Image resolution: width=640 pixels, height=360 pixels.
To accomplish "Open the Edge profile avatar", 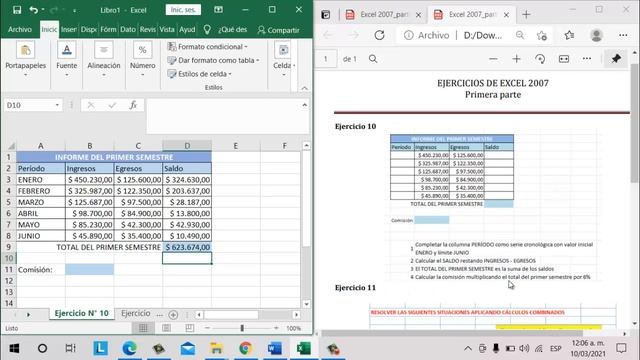I will pyautogui.click(x=596, y=36).
